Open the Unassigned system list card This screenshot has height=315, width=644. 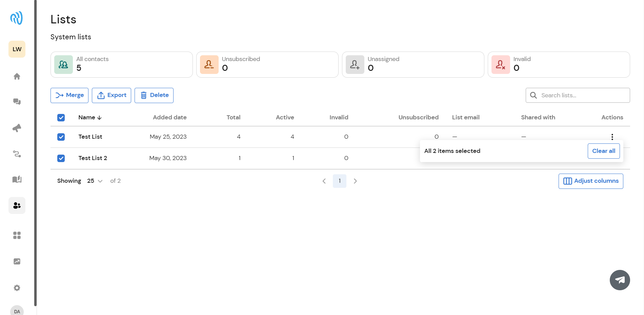pos(413,64)
